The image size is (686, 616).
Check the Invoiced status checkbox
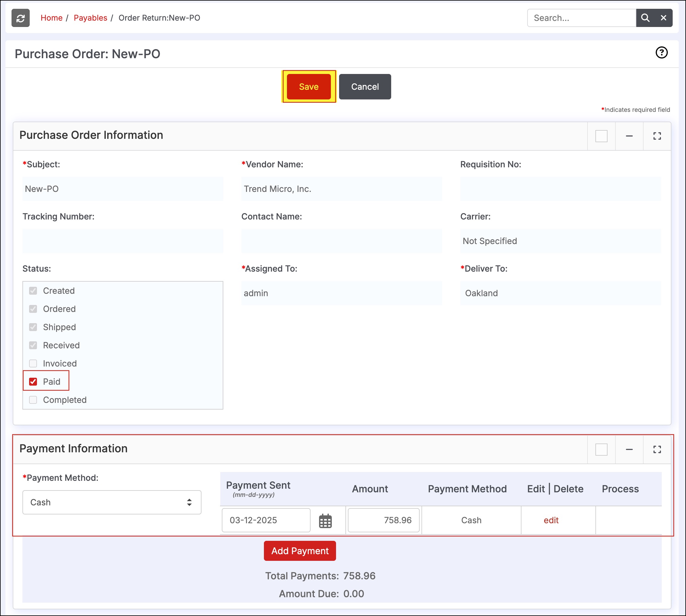(33, 363)
